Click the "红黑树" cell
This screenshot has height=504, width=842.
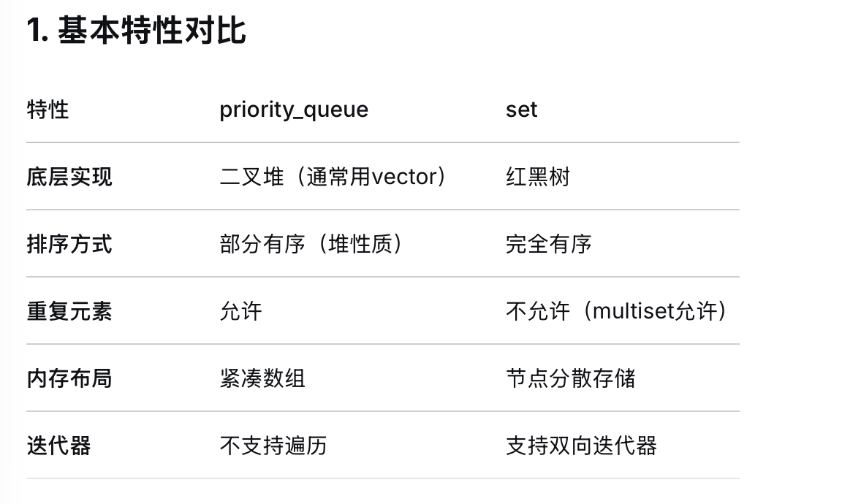pos(537,177)
